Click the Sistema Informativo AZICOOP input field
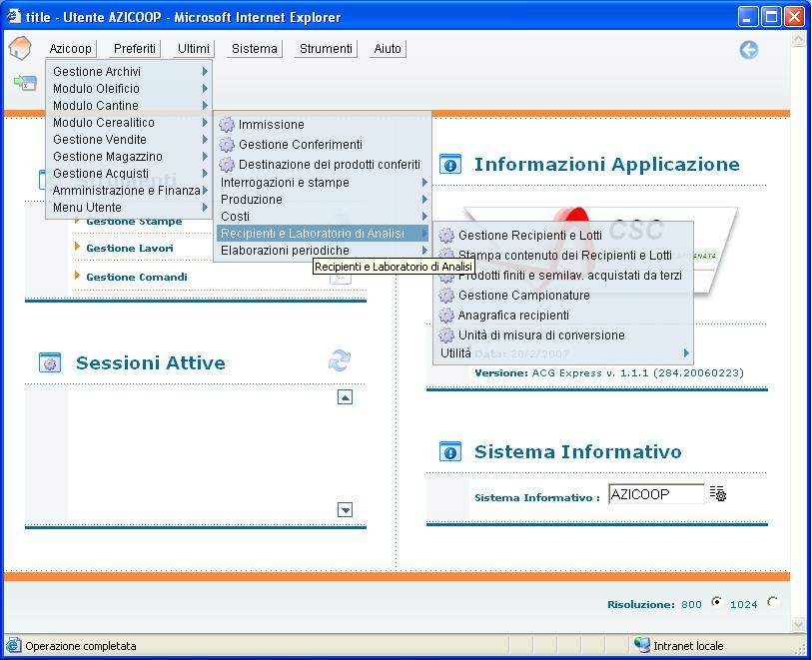Screen dimensions: 812x660 [x=656, y=494]
